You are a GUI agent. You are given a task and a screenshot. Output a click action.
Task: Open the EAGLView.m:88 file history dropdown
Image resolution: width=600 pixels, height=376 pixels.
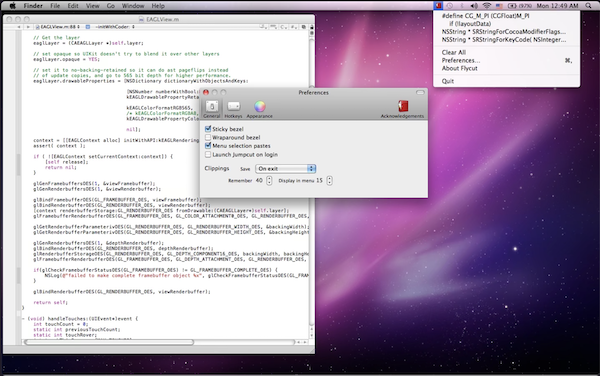pos(57,27)
